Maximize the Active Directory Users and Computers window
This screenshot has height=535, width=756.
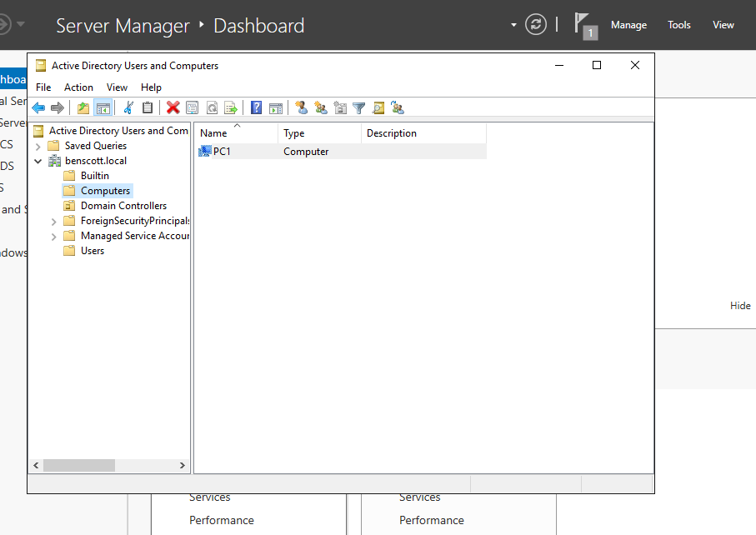pyautogui.click(x=597, y=65)
